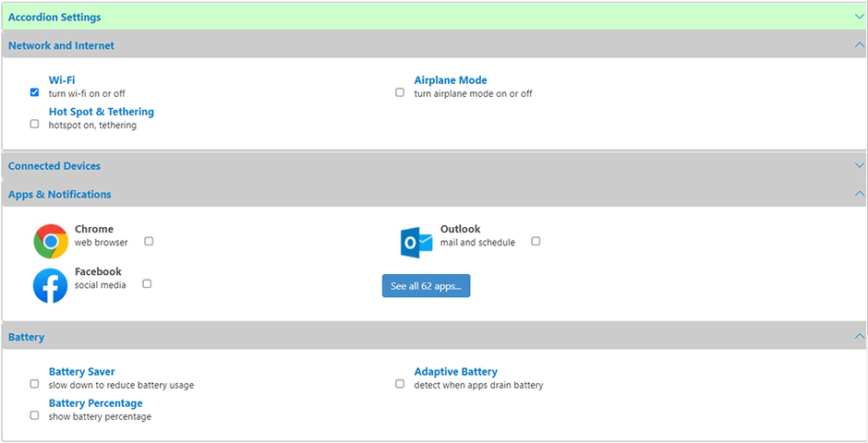The width and height of the screenshot is (868, 443).
Task: Click the See all 62 apps button
Action: 427,286
